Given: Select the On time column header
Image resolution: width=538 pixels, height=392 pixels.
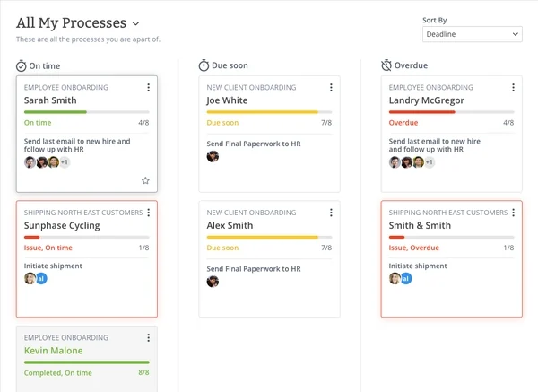Looking at the screenshot, I should pos(44,65).
